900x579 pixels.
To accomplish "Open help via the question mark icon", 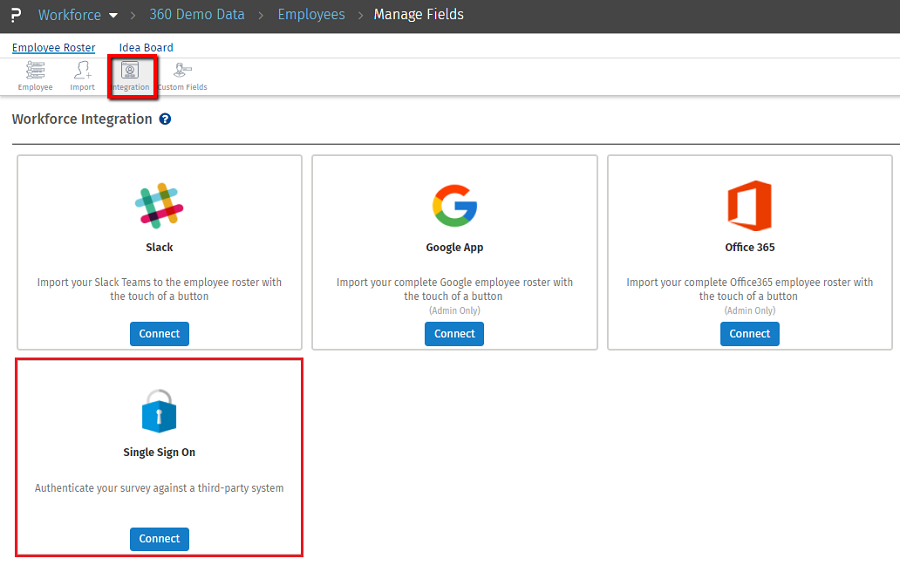I will pyautogui.click(x=166, y=119).
